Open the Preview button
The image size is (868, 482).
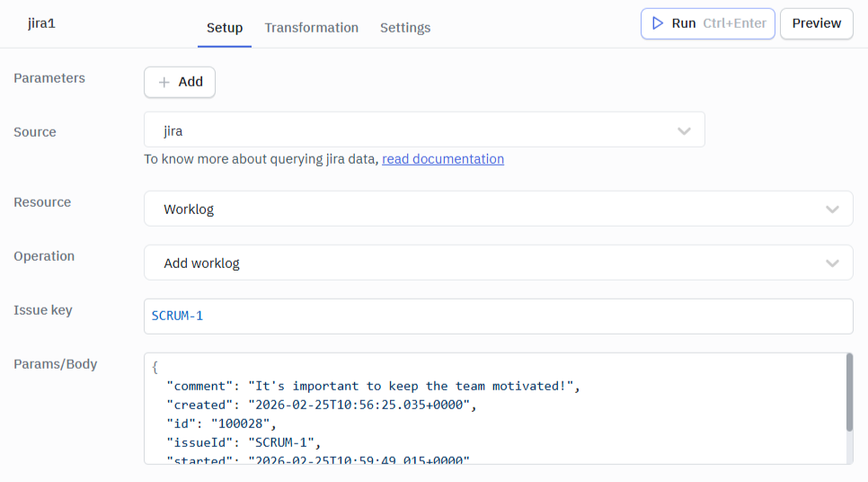point(817,23)
